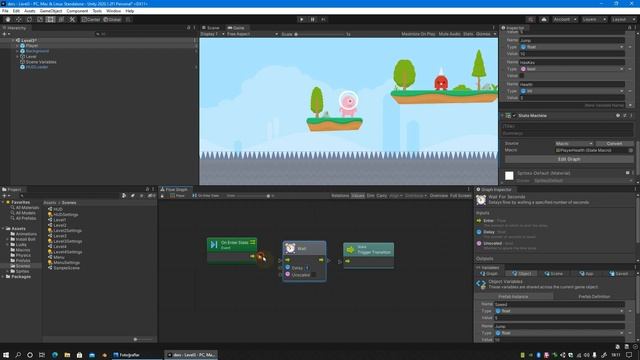Viewport: 640px width, 360px height.
Task: Open the File menu
Action: 5,11
